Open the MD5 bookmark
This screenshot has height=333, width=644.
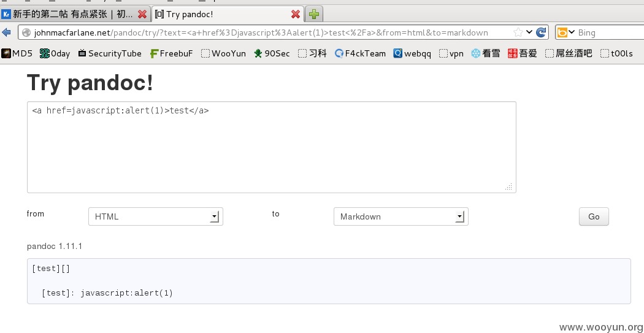[x=17, y=53]
